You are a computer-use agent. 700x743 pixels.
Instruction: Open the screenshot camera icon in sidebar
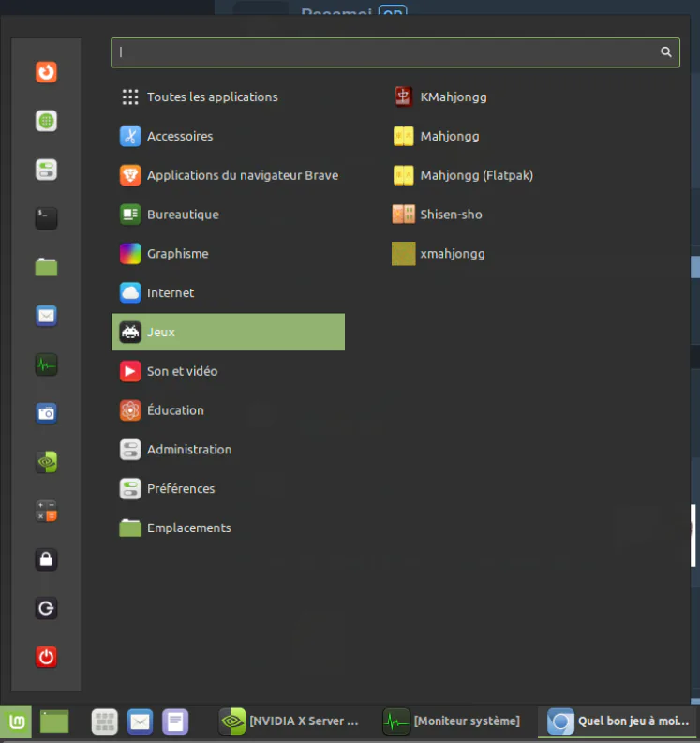46,414
